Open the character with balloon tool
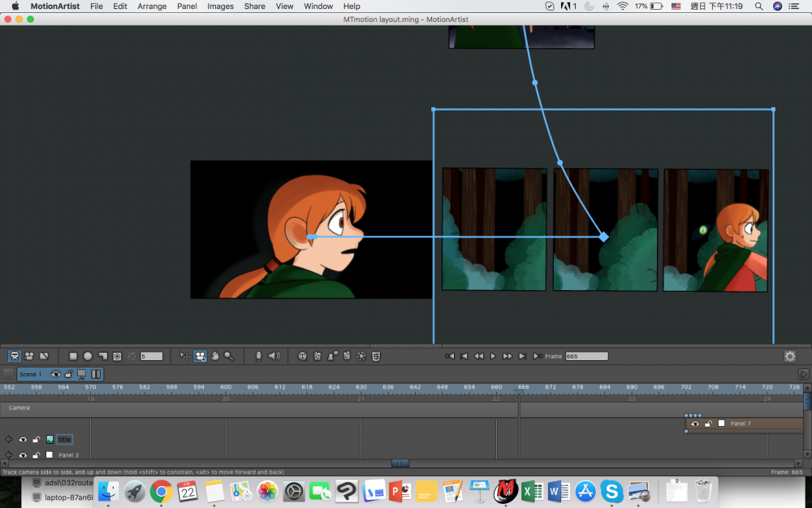Screen dimensions: 812x508 [x=332, y=356]
